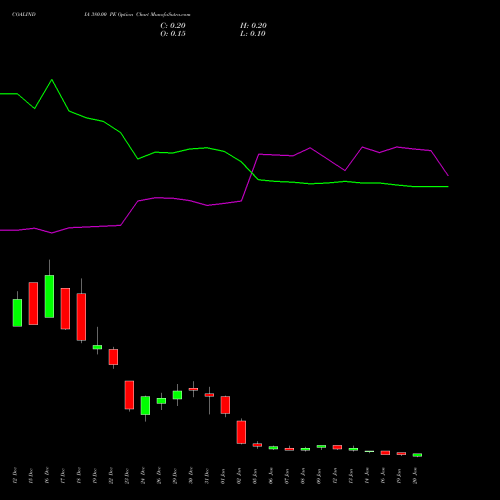Screen dimensions: 500x500
Task: Click the green candlestick for 24 Dec
Action: (x=145, y=405)
